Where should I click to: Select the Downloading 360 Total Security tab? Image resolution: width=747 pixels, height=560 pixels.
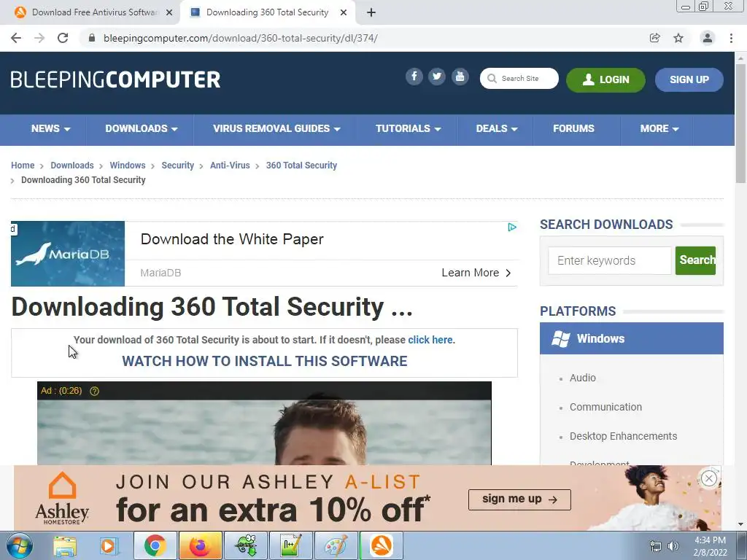pos(267,12)
